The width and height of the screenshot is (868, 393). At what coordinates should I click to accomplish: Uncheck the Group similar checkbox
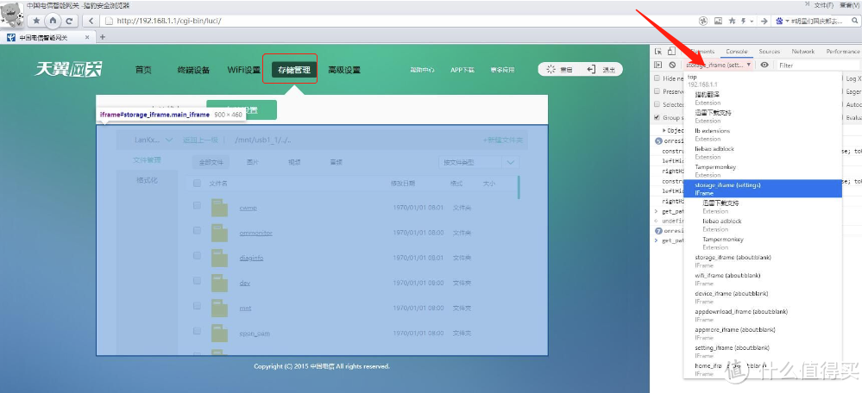coord(657,117)
